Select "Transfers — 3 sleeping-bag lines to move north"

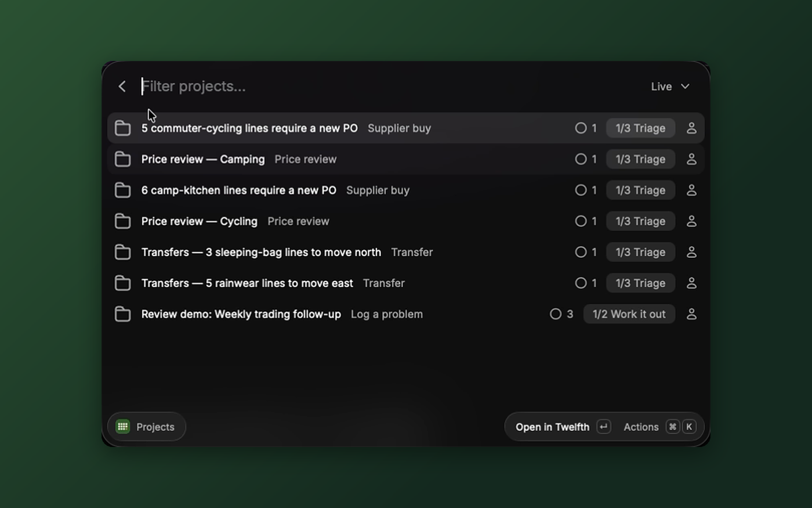coord(406,252)
